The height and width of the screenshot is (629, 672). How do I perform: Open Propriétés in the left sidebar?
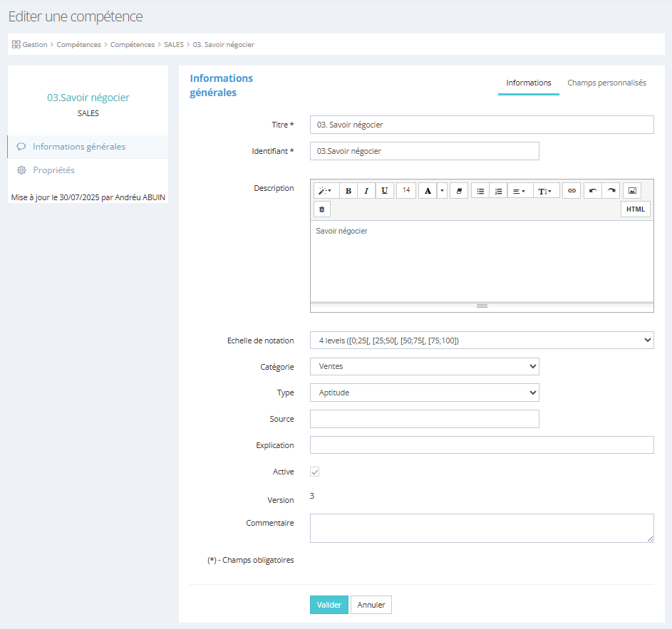[x=53, y=170]
